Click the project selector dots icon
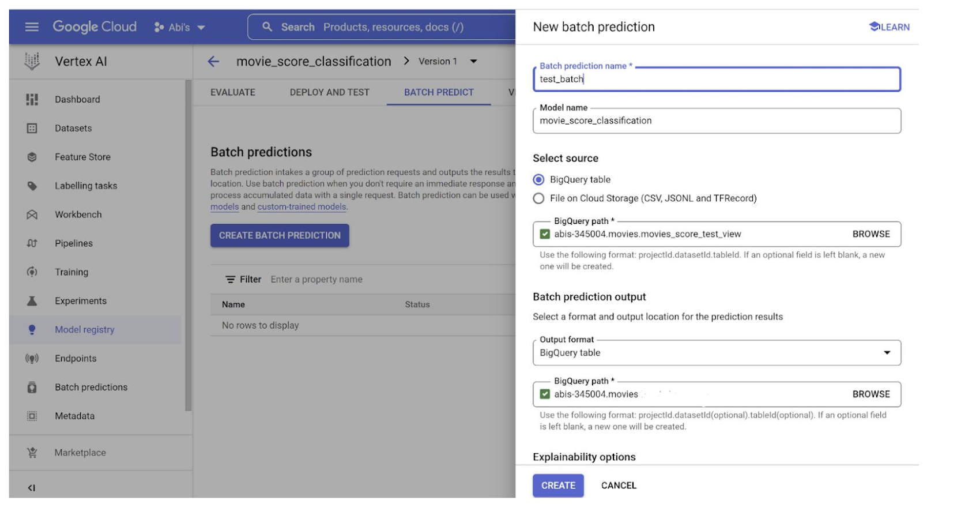The height and width of the screenshot is (508, 980). point(159,27)
